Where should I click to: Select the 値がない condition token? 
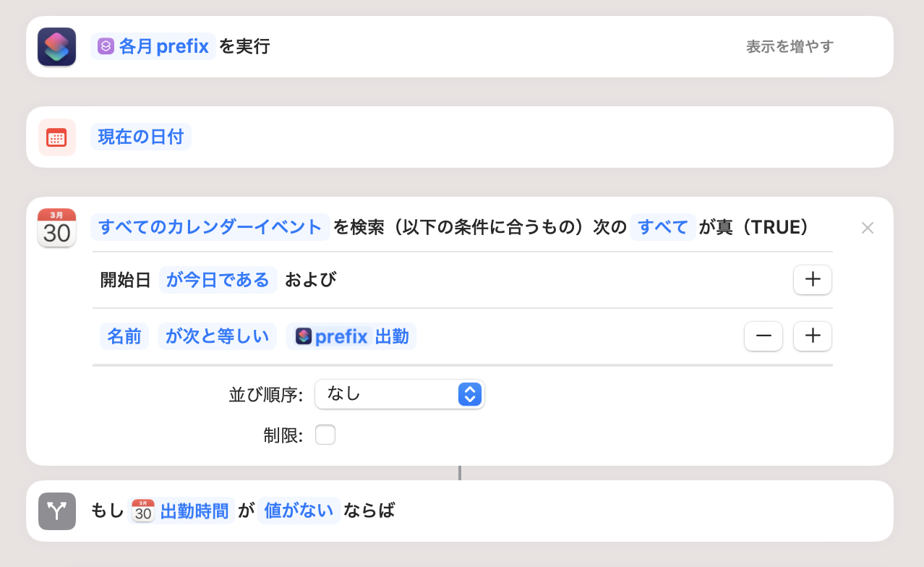coord(299,511)
